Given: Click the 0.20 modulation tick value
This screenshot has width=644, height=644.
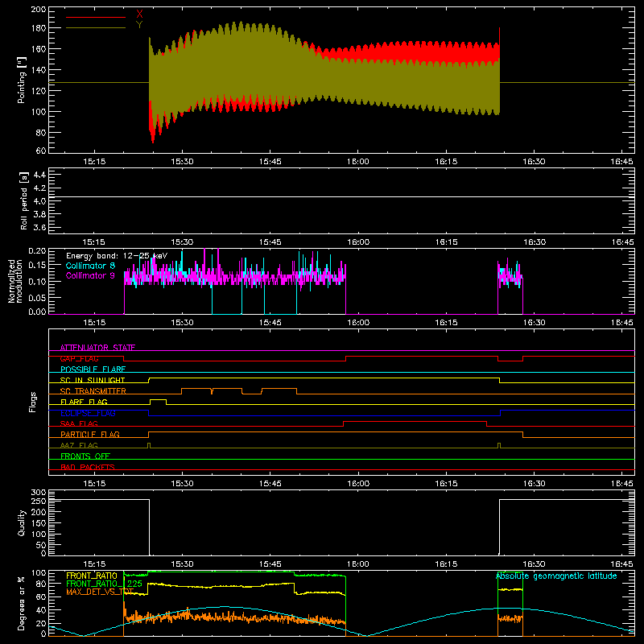Looking at the screenshot, I should coord(37,251).
